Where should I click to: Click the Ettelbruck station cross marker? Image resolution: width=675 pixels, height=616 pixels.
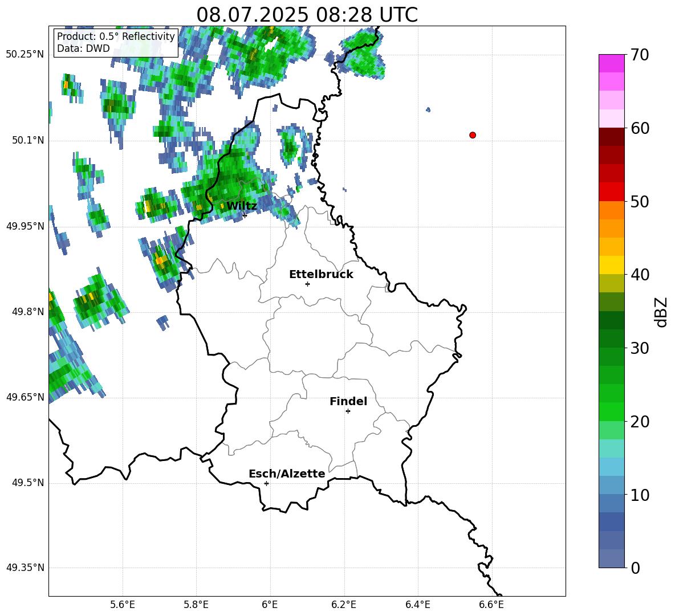(307, 284)
